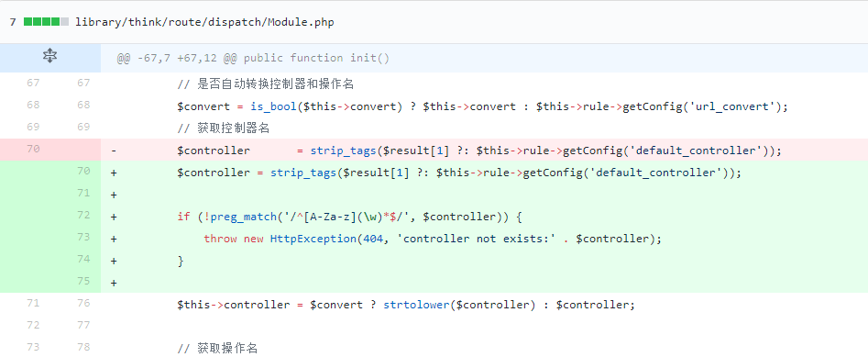Viewport: 868px width, 357px height.
Task: Click added line number 71
Action: (83, 193)
